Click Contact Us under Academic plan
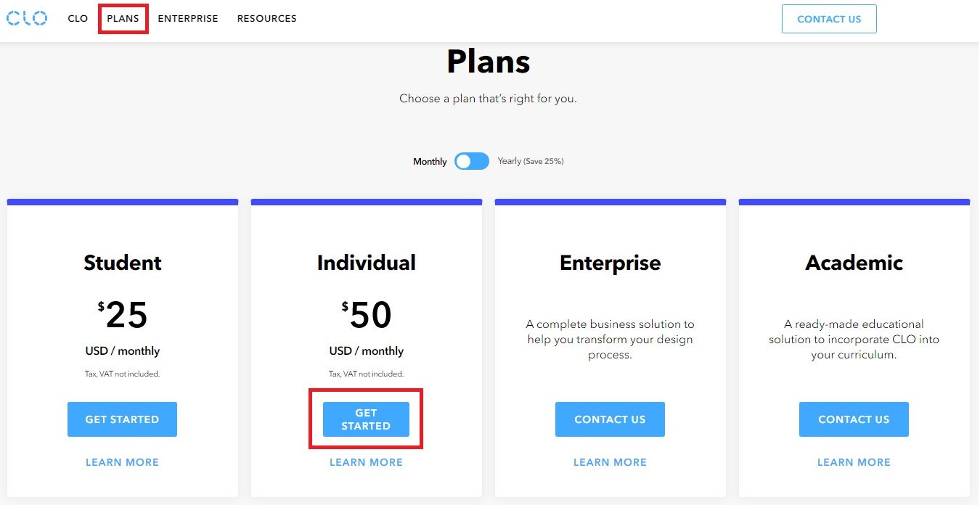980x505 pixels. click(854, 419)
